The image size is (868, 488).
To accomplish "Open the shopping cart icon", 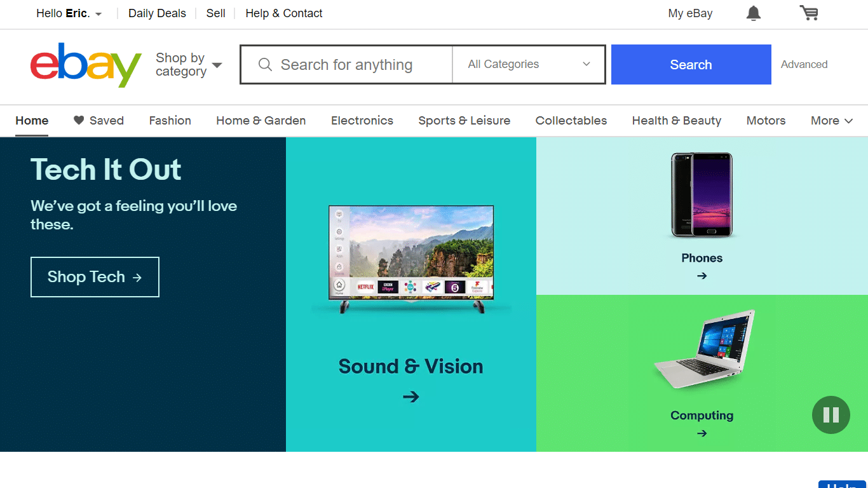I will (x=809, y=13).
